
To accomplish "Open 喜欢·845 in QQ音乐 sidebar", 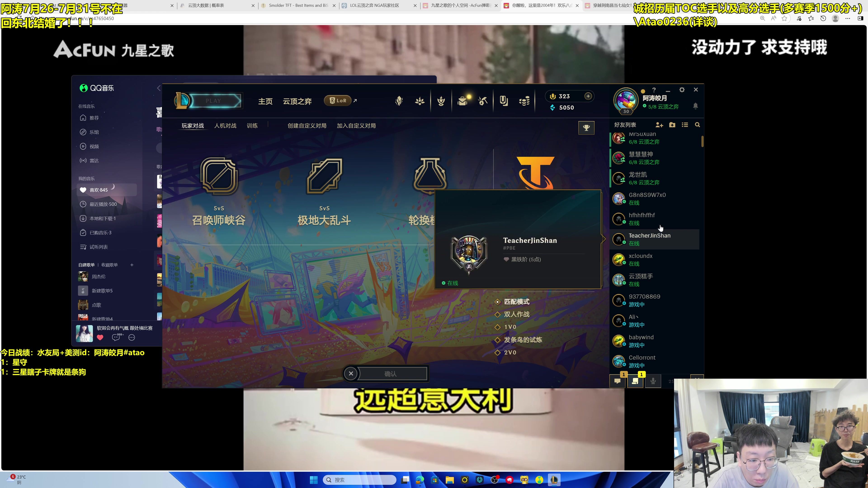I will tap(106, 190).
